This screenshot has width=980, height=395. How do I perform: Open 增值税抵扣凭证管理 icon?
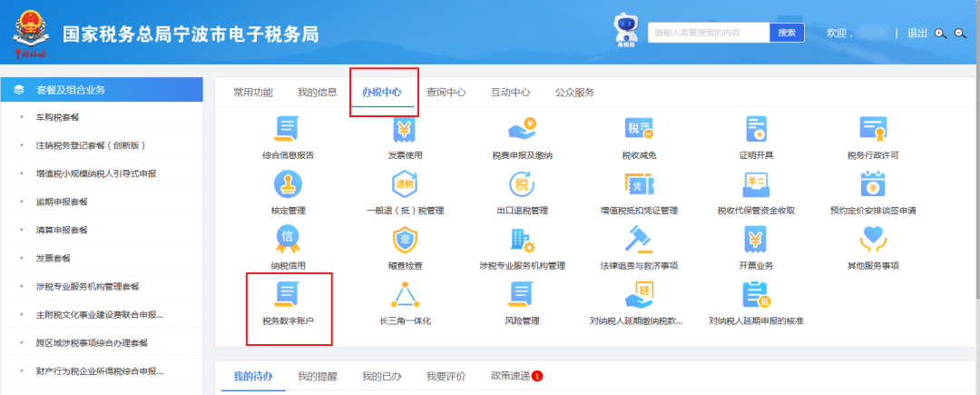click(639, 184)
